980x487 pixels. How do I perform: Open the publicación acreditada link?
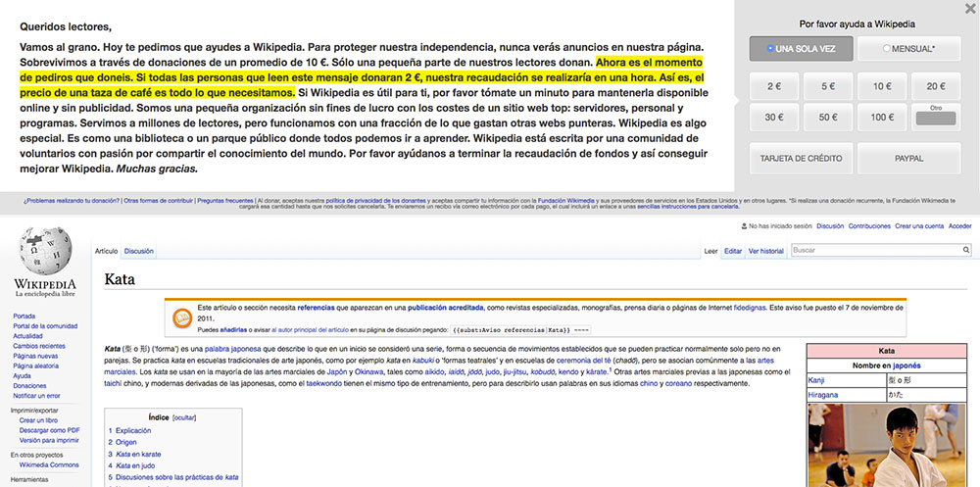click(446, 309)
